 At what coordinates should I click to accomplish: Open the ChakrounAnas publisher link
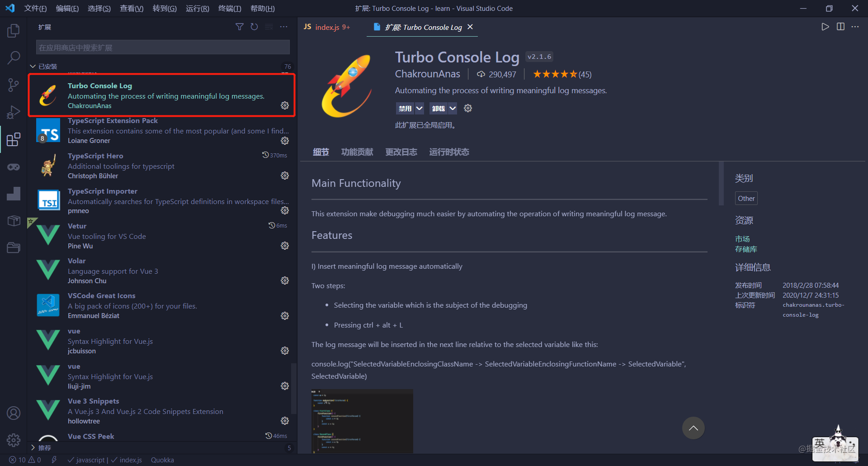click(x=427, y=74)
